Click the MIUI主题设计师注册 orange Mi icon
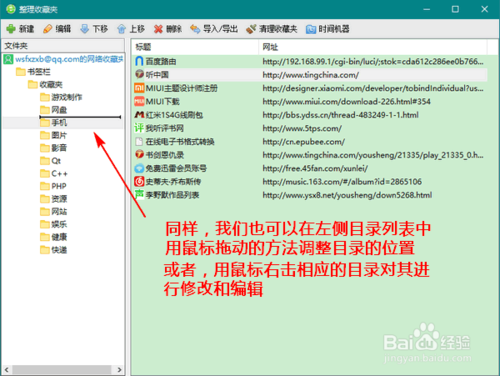Viewport: 500px width, 376px height. 139,88
